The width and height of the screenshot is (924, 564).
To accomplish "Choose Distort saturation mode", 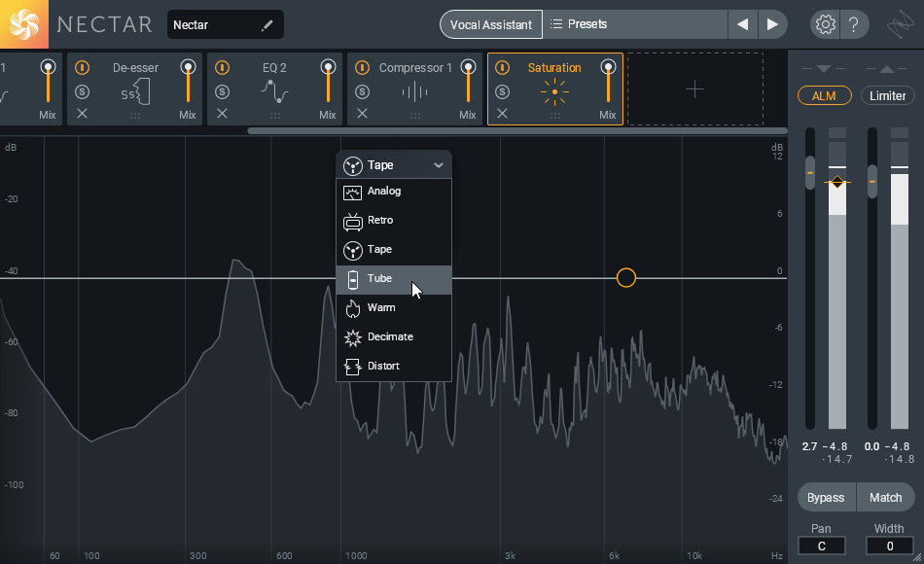I will click(x=394, y=367).
